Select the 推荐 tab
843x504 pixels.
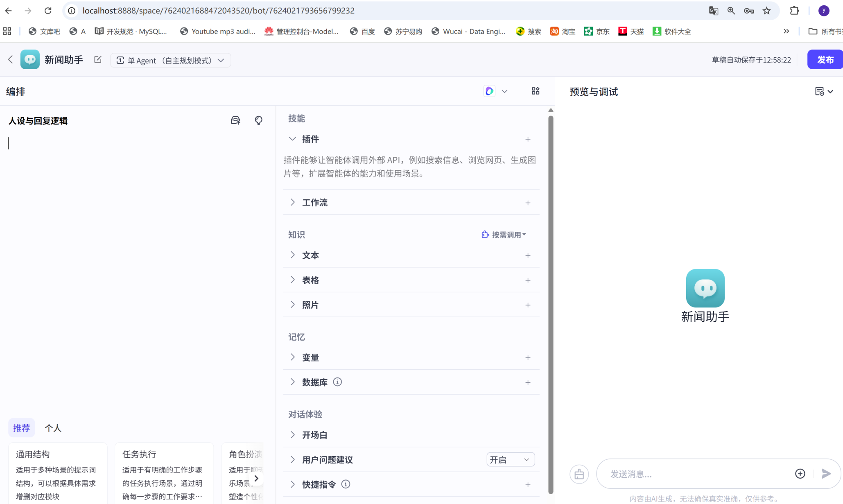click(21, 427)
